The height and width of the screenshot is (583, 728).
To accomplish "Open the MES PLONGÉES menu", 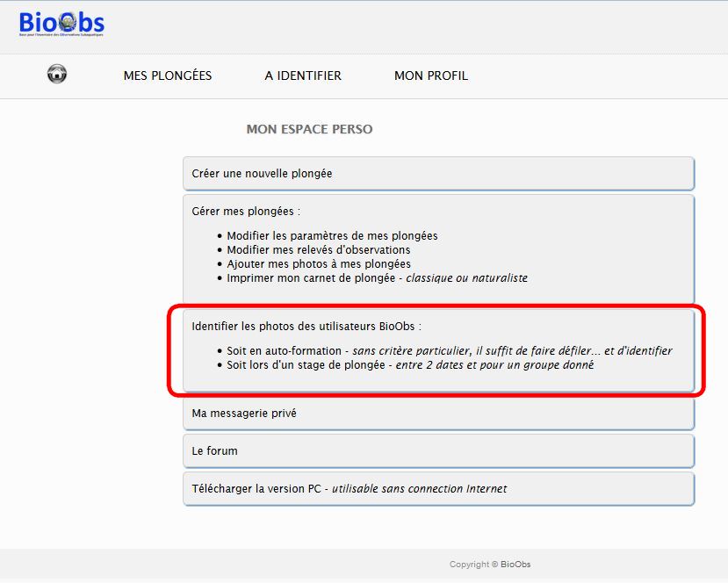I will [x=168, y=76].
